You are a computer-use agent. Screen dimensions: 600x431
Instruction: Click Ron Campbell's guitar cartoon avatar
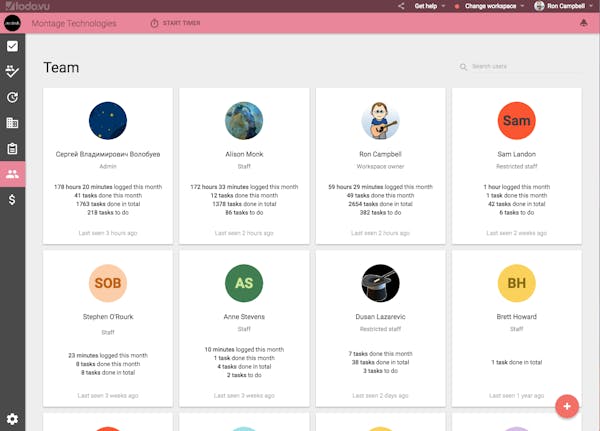(380, 121)
